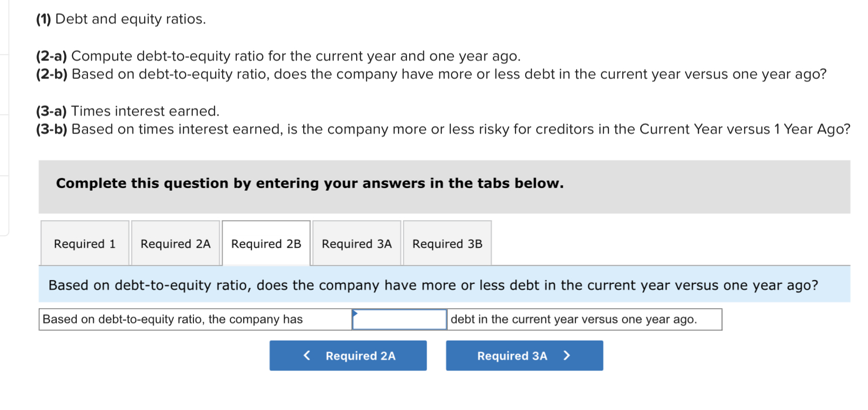868x410 pixels.
Task: Open the Required 2A tab
Action: [x=175, y=244]
